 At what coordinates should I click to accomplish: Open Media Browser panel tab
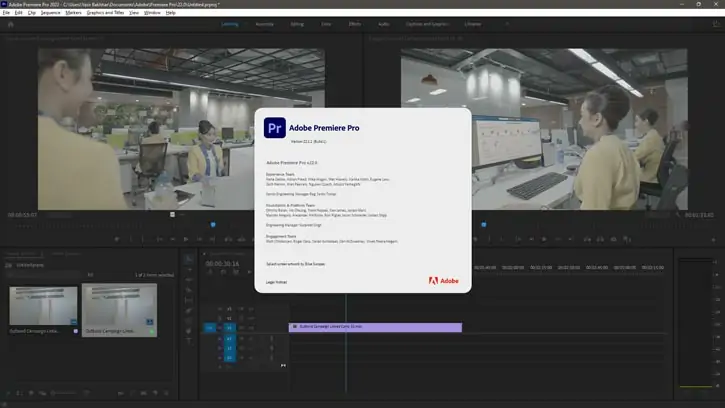click(x=66, y=254)
